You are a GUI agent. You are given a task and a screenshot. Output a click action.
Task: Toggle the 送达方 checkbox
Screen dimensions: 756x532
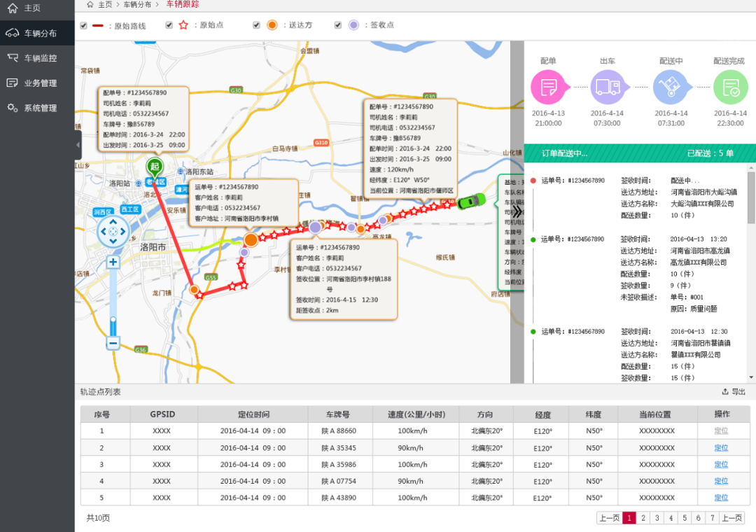(256, 25)
